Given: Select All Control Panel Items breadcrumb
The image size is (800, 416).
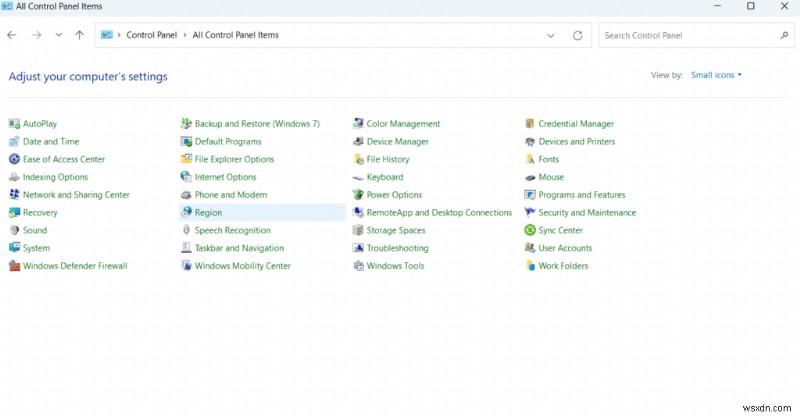Looking at the screenshot, I should (x=235, y=35).
